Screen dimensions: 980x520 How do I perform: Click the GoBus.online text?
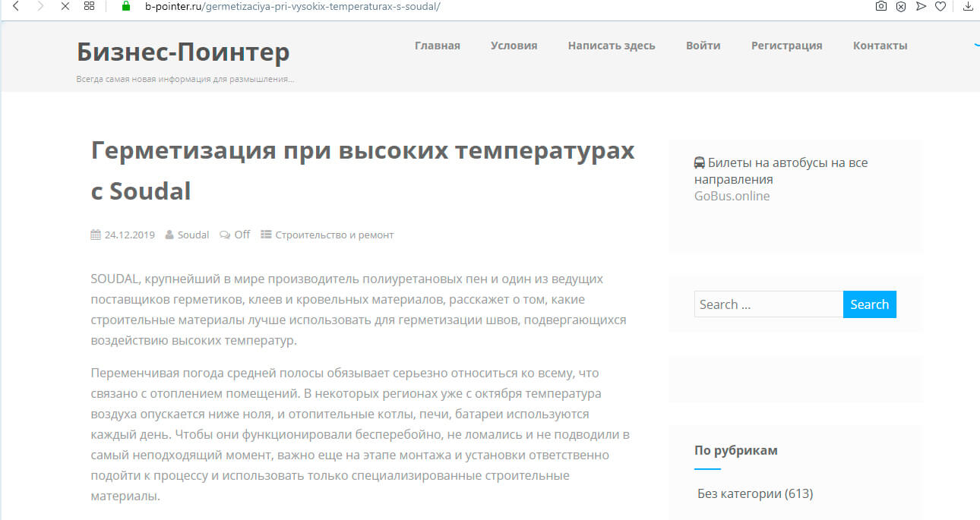[x=732, y=196]
